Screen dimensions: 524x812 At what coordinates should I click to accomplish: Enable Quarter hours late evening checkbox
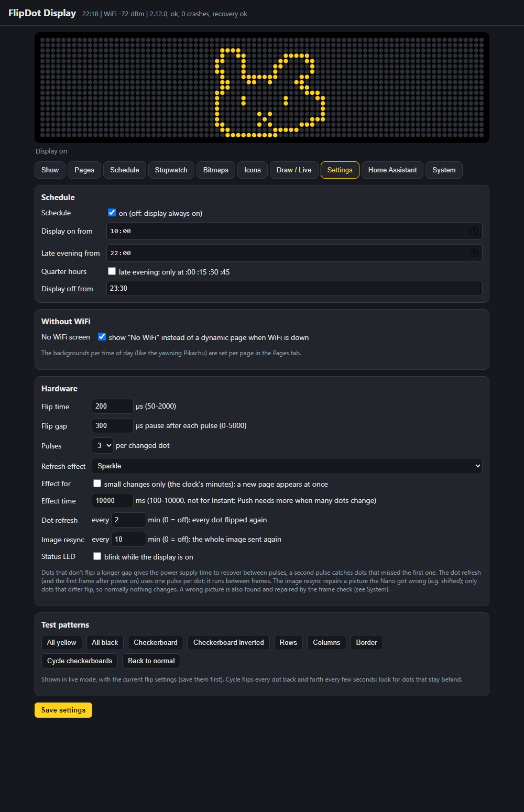(x=112, y=271)
